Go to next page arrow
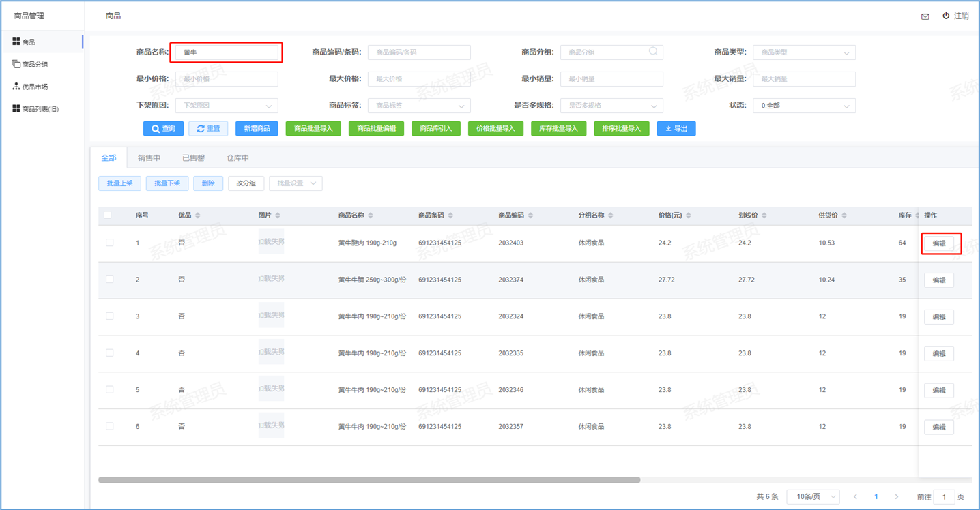Screen dimensions: 980x510 pyautogui.click(x=897, y=497)
